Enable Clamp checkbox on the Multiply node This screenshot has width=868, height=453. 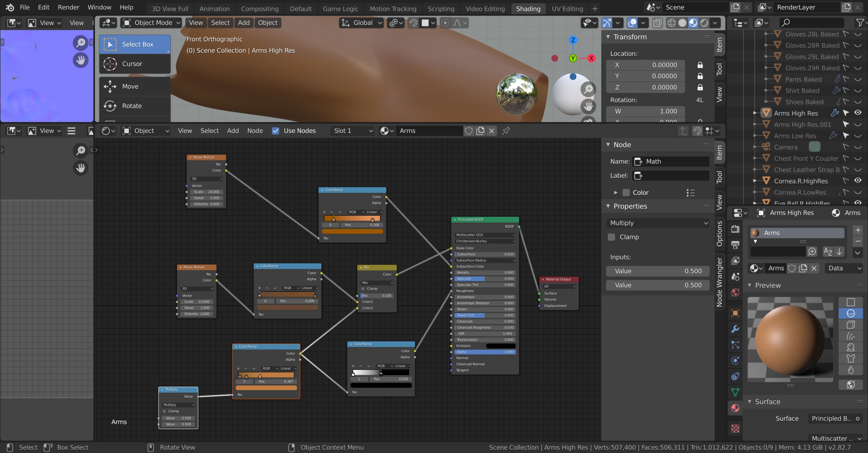pos(164,411)
